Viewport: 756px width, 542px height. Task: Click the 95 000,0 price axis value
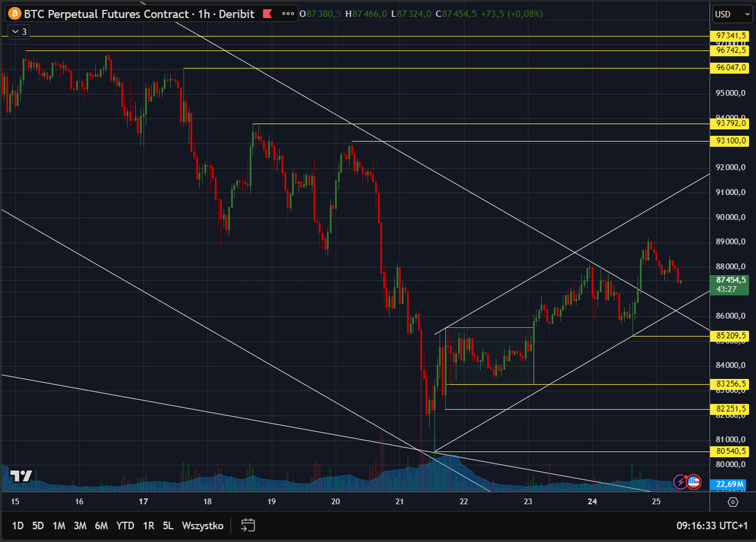[730, 93]
